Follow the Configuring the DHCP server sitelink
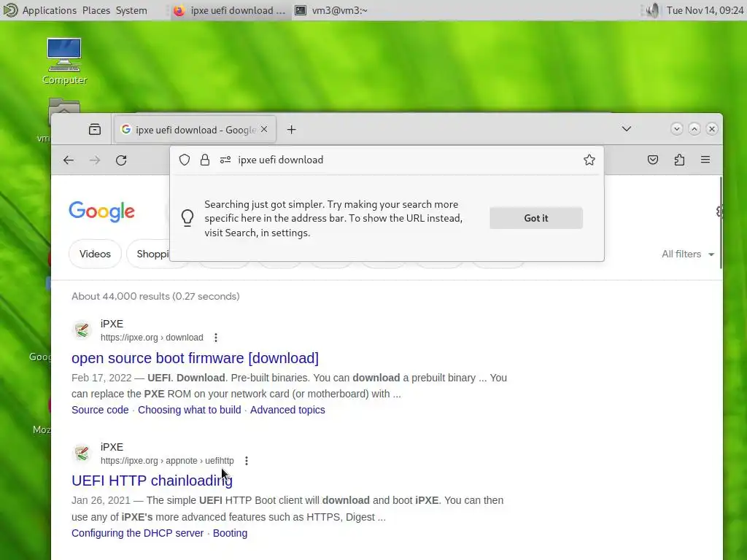This screenshot has height=560, width=747. [x=138, y=533]
